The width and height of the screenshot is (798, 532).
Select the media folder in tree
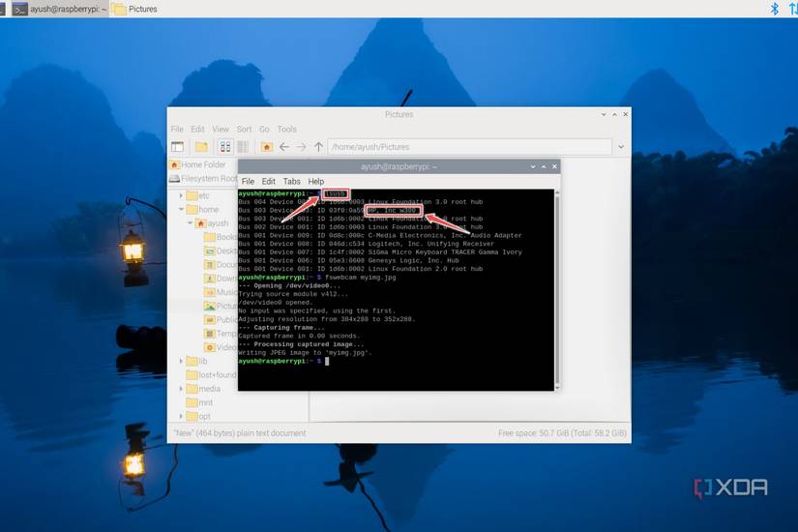[203, 389]
